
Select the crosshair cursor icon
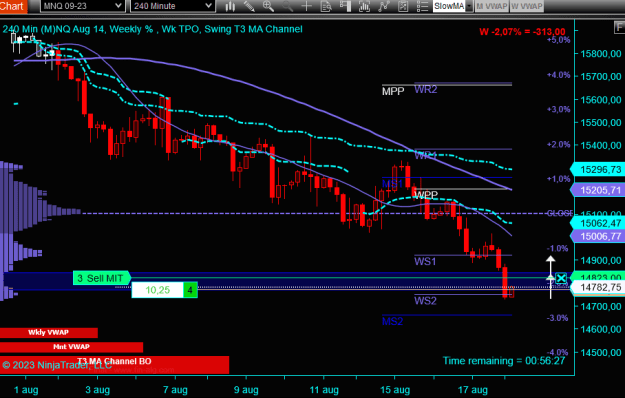tap(307, 6)
